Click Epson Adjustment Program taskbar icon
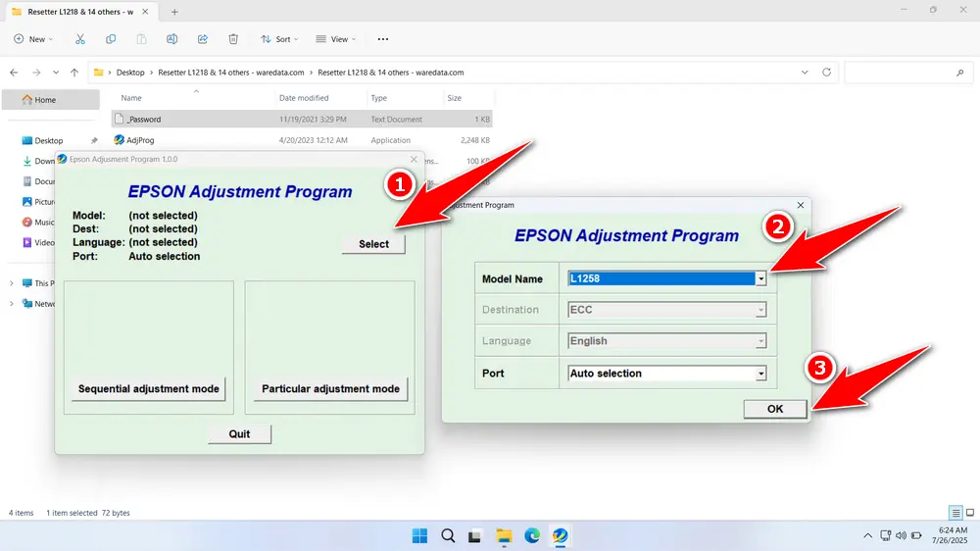The image size is (980, 551). pyautogui.click(x=560, y=536)
